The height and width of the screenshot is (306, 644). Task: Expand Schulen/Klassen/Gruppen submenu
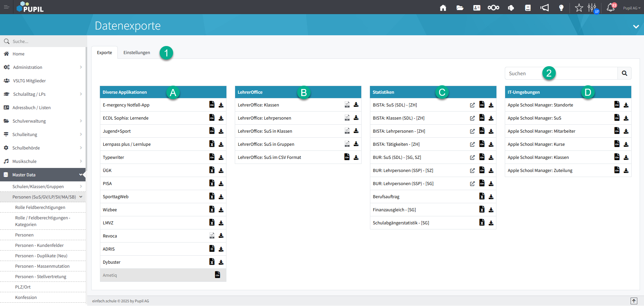(43, 186)
